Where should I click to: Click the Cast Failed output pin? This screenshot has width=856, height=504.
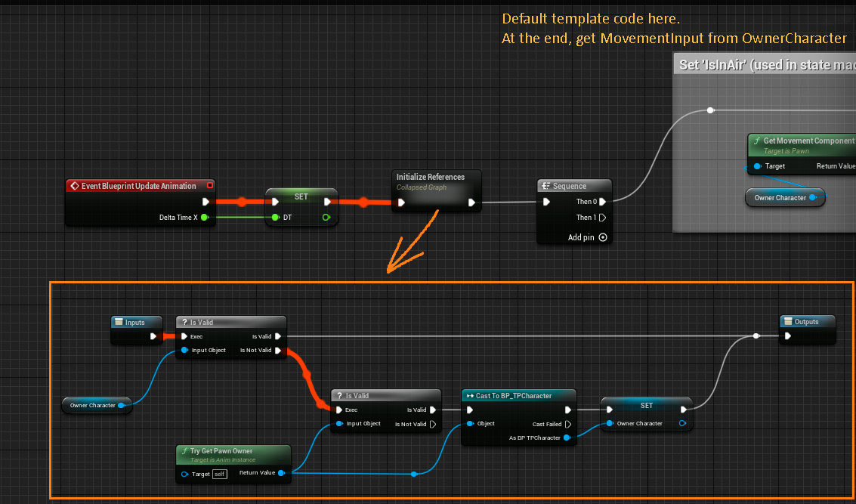567,424
